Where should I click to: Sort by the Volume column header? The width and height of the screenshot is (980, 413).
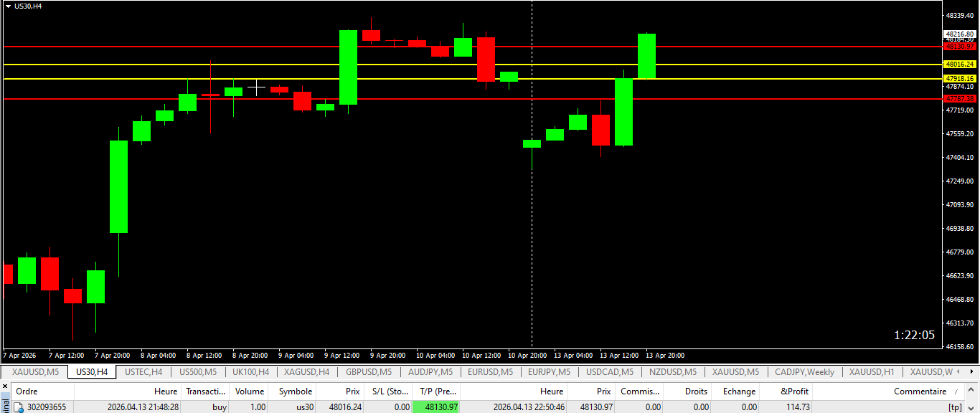click(x=250, y=391)
